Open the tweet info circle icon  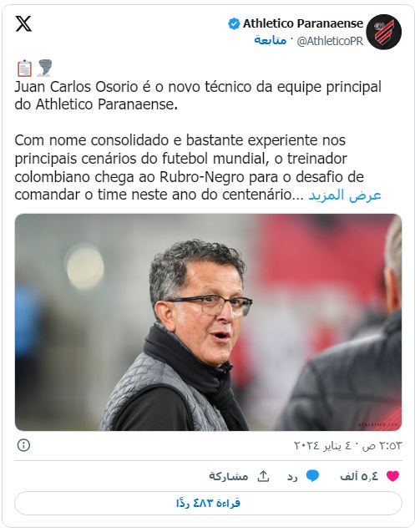tap(23, 445)
